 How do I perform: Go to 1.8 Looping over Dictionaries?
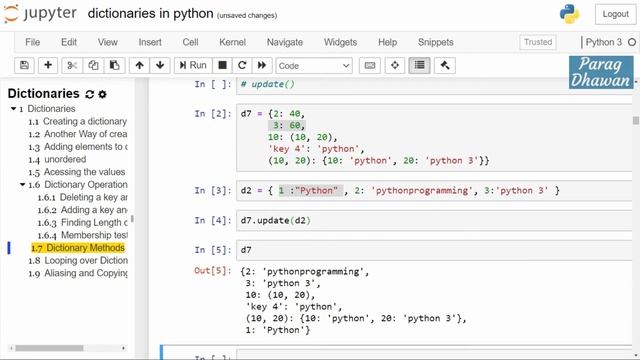pos(78,260)
